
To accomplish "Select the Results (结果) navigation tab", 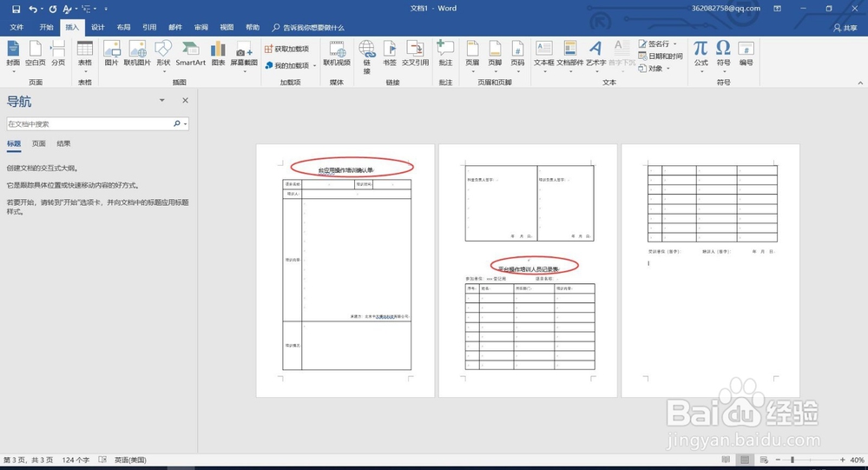I will [x=63, y=143].
